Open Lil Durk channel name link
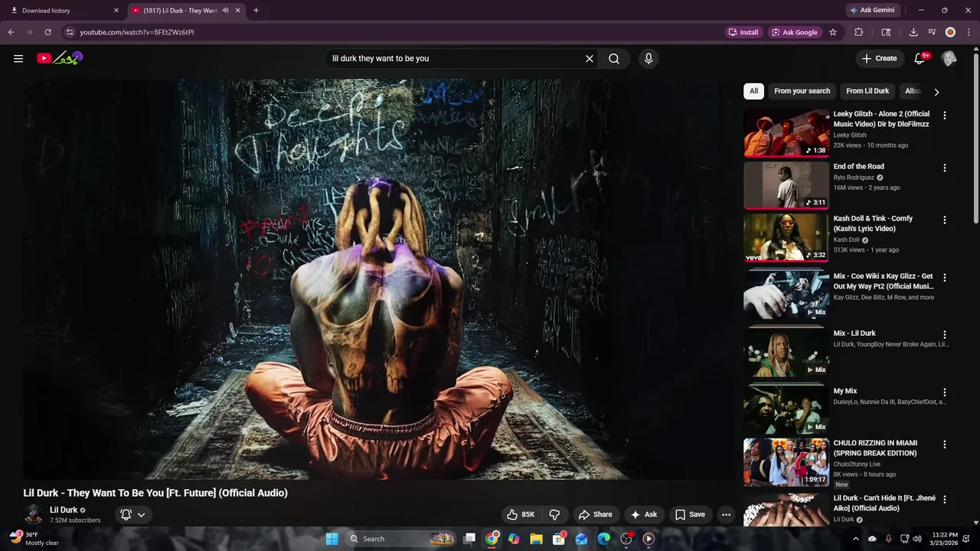 [x=64, y=510]
